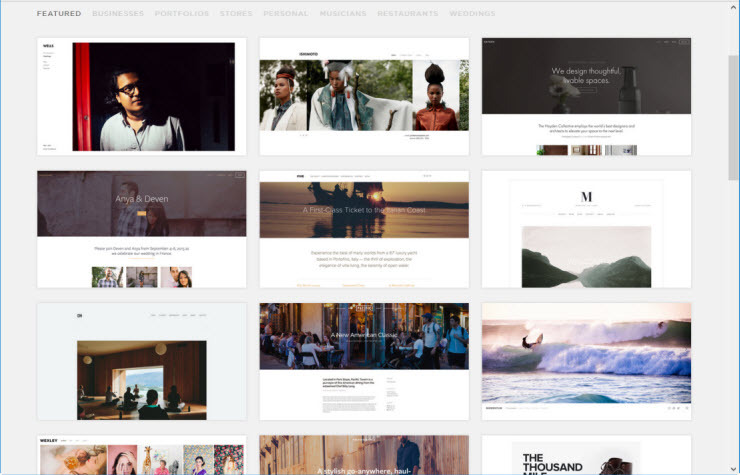Select 'A New American Classic' restaurant template
The image size is (740, 475).
pyautogui.click(x=364, y=362)
